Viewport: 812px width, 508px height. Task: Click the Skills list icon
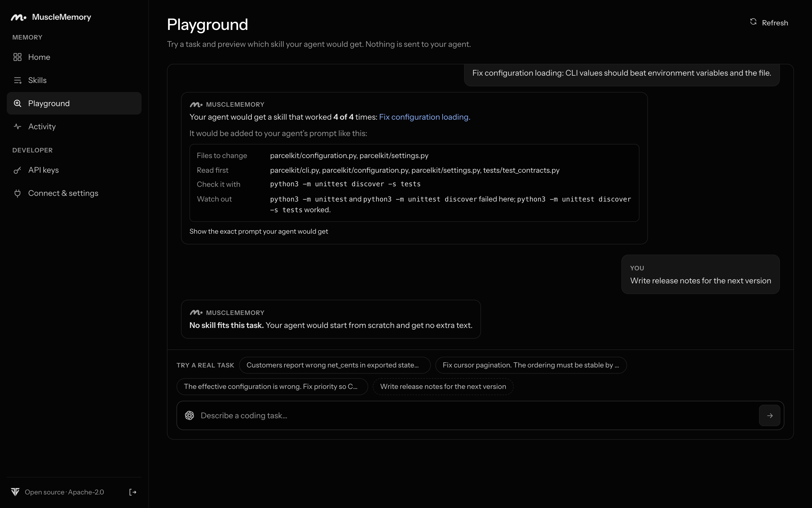pyautogui.click(x=17, y=80)
